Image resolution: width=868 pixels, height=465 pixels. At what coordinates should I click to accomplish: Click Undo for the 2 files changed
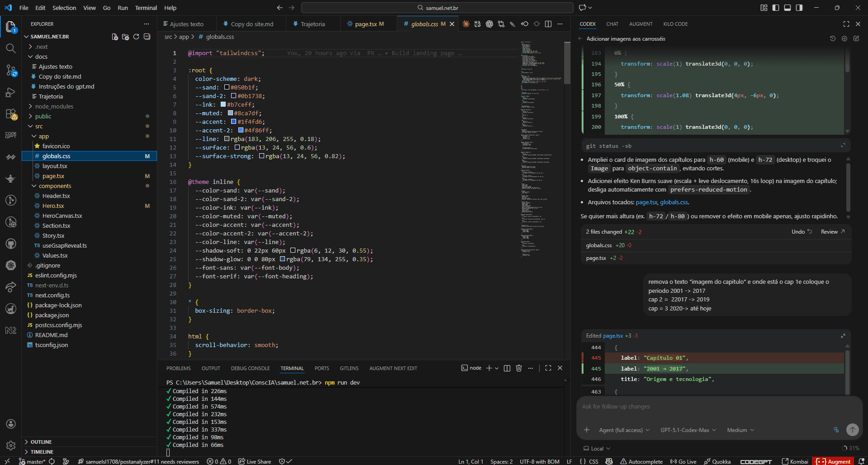pos(802,232)
